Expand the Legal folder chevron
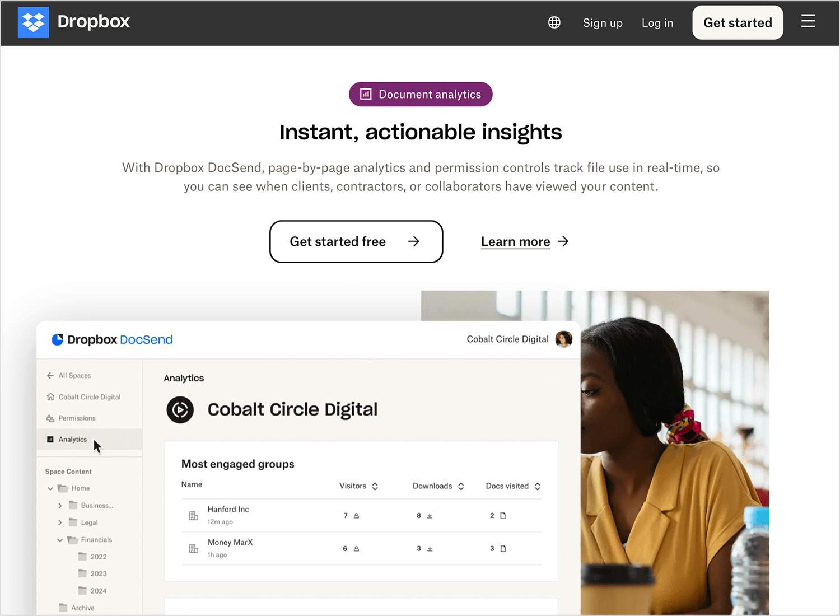The height and width of the screenshot is (616, 840). [x=60, y=522]
